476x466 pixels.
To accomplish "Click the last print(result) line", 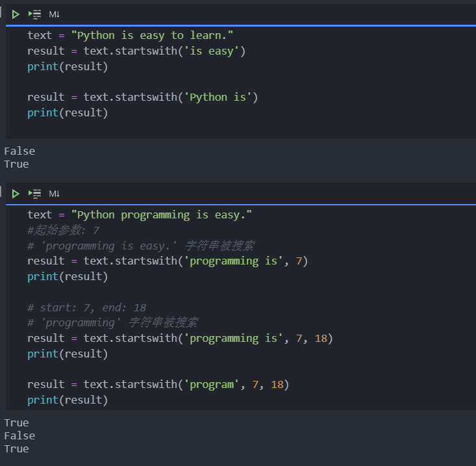I will pyautogui.click(x=68, y=400).
